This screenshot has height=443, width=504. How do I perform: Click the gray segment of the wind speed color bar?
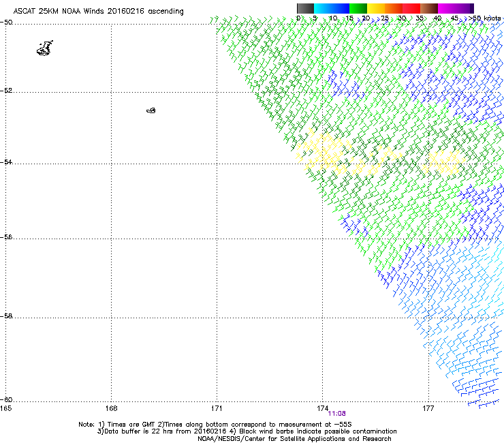pyautogui.click(x=305, y=8)
